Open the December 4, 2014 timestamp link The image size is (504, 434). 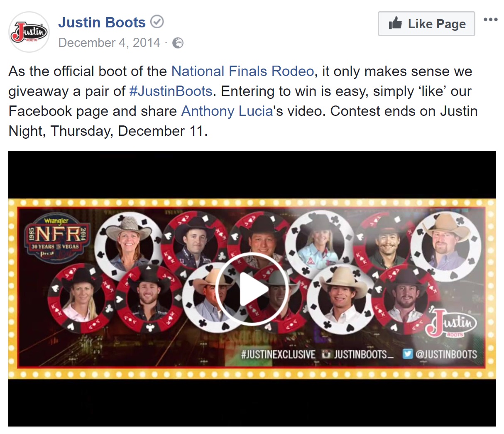pyautogui.click(x=109, y=43)
